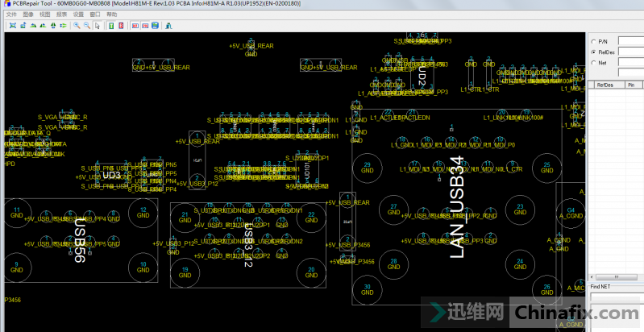Screen dimensions: 644x332
Task: Open the 文件 menu
Action: (11, 15)
